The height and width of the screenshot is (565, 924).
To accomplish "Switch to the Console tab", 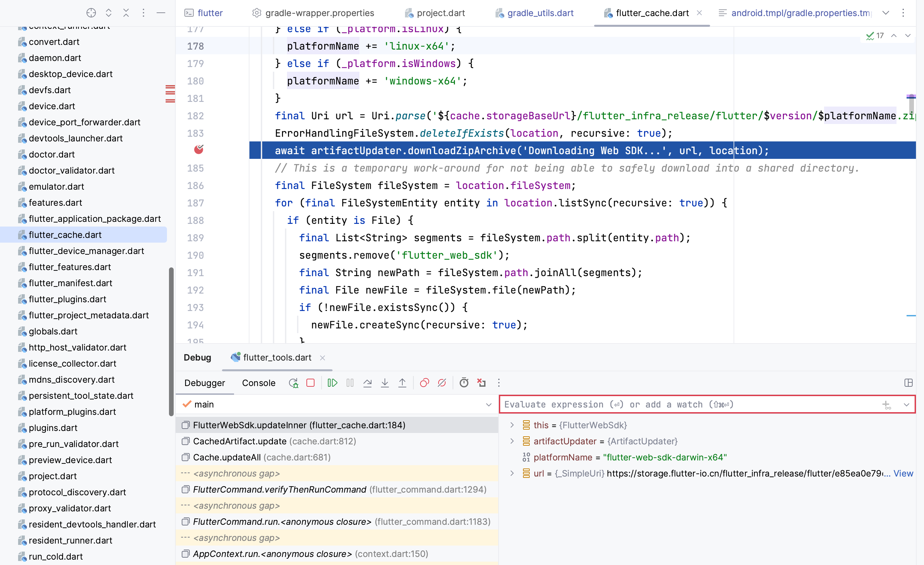I will [258, 383].
